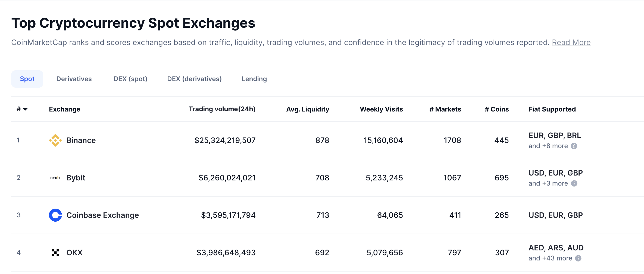
Task: Click info icon next to 'and +43 more'
Action: 578,258
